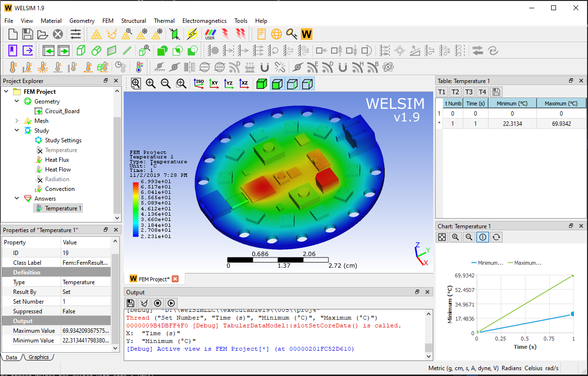
Task: Toggle the last wireframe cube display mode
Action: pos(308,84)
